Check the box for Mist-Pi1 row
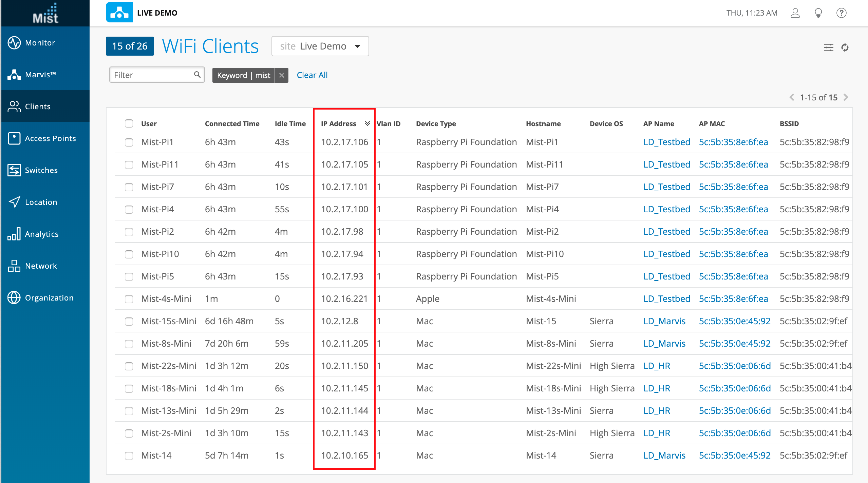The height and width of the screenshot is (483, 868). (x=129, y=142)
